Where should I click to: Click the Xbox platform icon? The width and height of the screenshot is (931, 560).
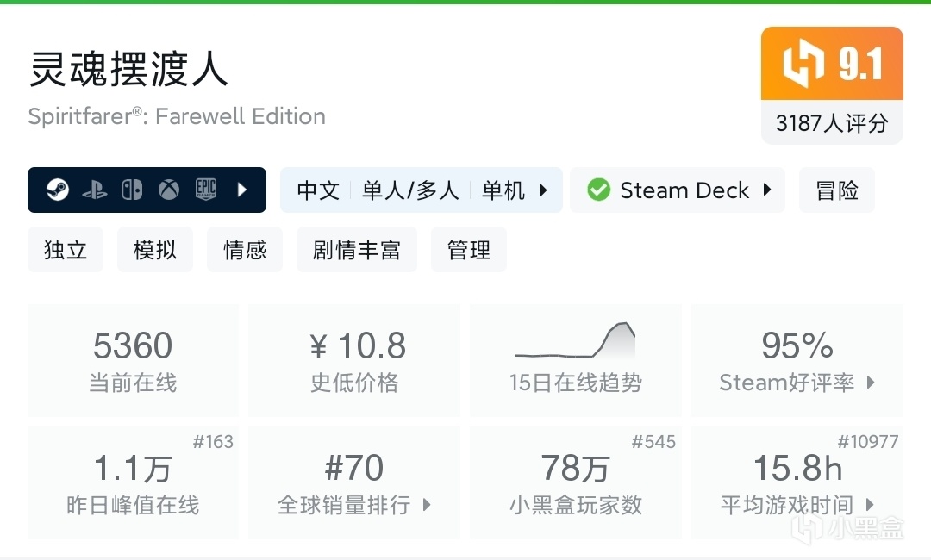(x=169, y=190)
